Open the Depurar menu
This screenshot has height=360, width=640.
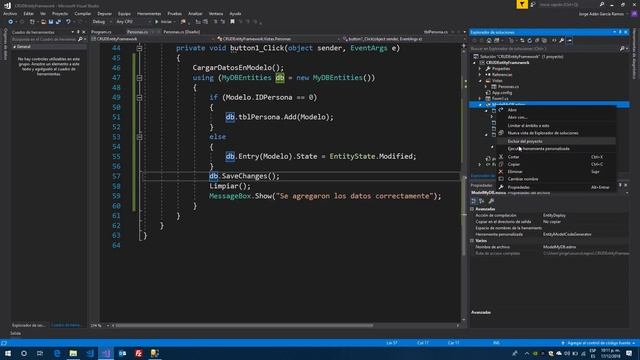tap(104, 13)
